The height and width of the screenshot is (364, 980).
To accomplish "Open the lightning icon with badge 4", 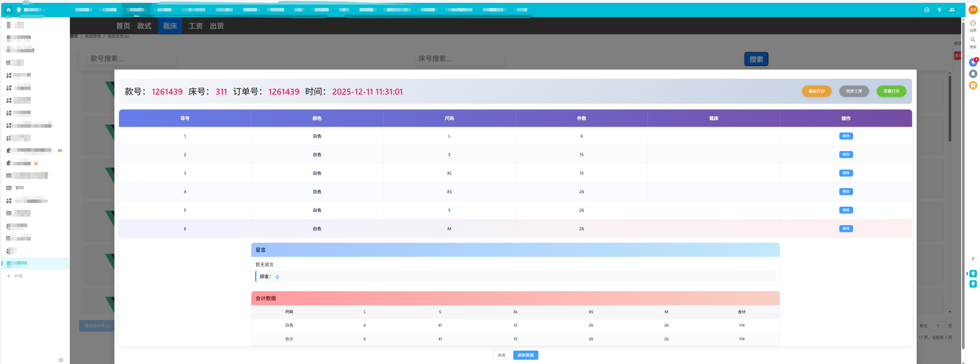I will 973,62.
